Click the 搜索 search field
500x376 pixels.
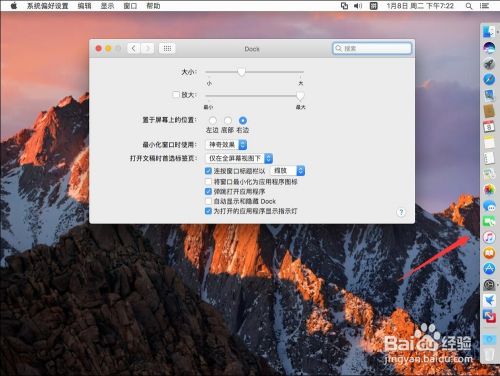(x=372, y=48)
